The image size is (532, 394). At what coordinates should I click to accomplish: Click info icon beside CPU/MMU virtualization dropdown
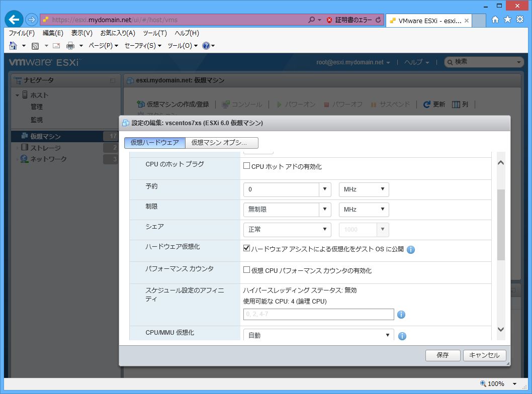(402, 336)
